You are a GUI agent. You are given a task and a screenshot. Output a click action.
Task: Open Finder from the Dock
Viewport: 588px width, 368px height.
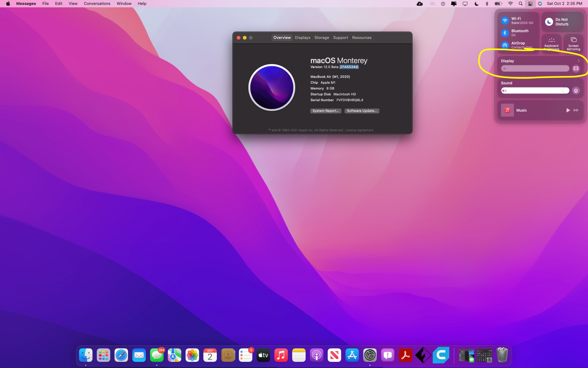[86, 355]
